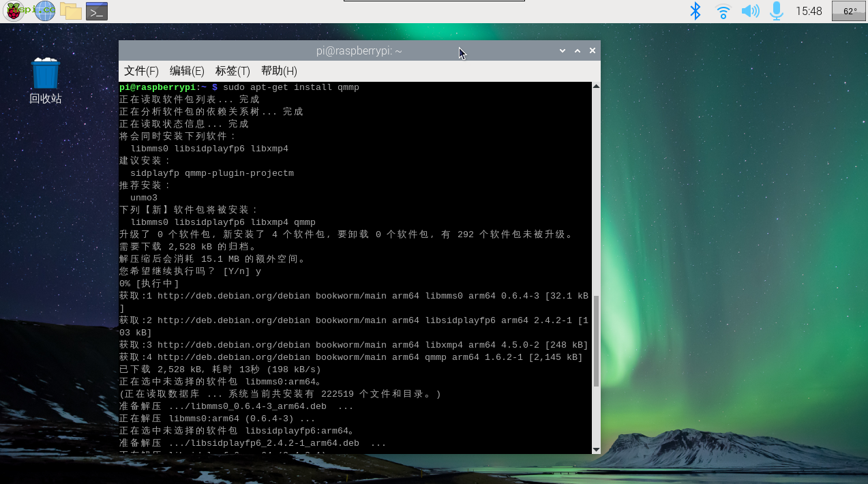Click the 15:48 clock in the panel
868x484 pixels.
[809, 11]
